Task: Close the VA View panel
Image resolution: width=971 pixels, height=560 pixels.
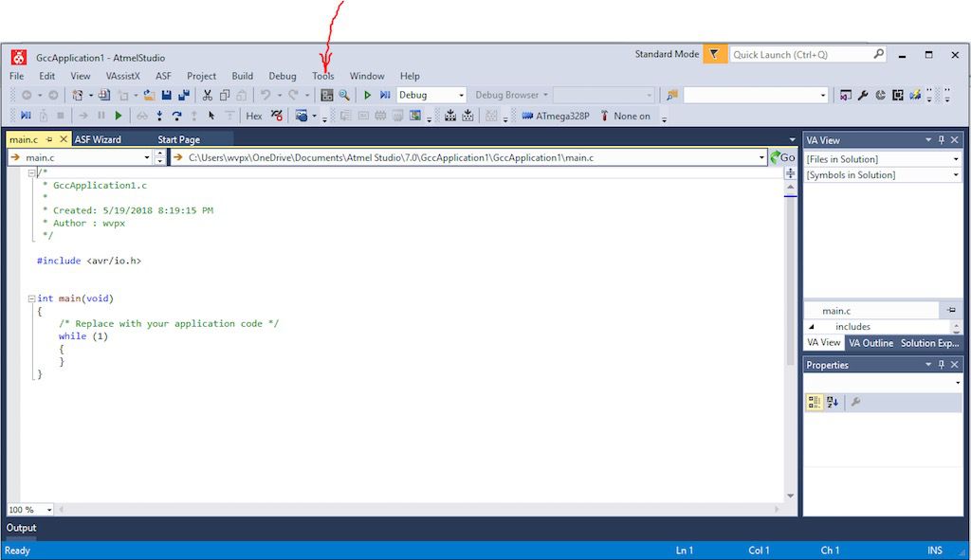Action: click(954, 140)
